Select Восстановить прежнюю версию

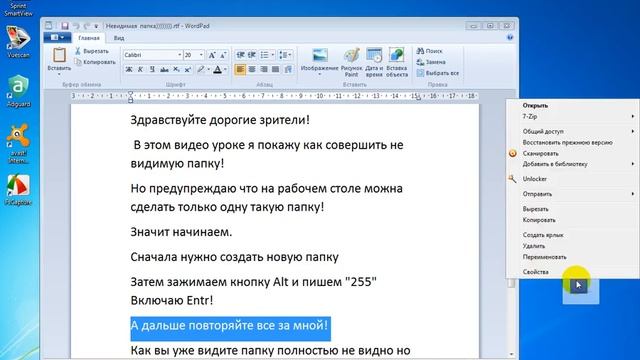point(573,142)
